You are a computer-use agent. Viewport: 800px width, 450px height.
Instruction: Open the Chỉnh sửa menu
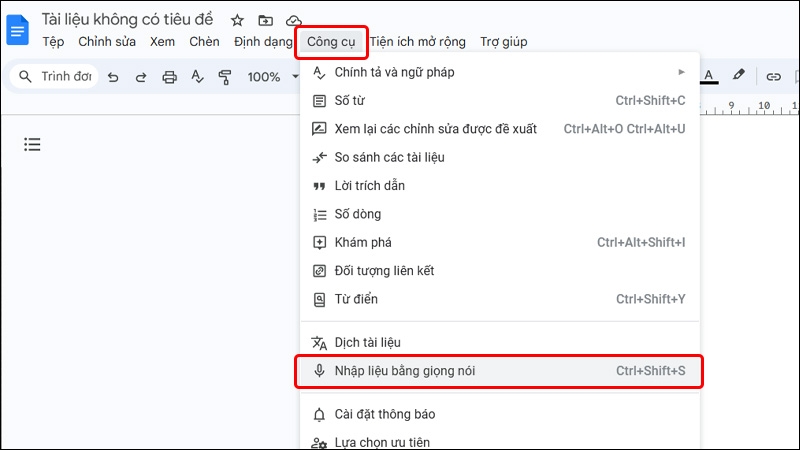pyautogui.click(x=107, y=42)
